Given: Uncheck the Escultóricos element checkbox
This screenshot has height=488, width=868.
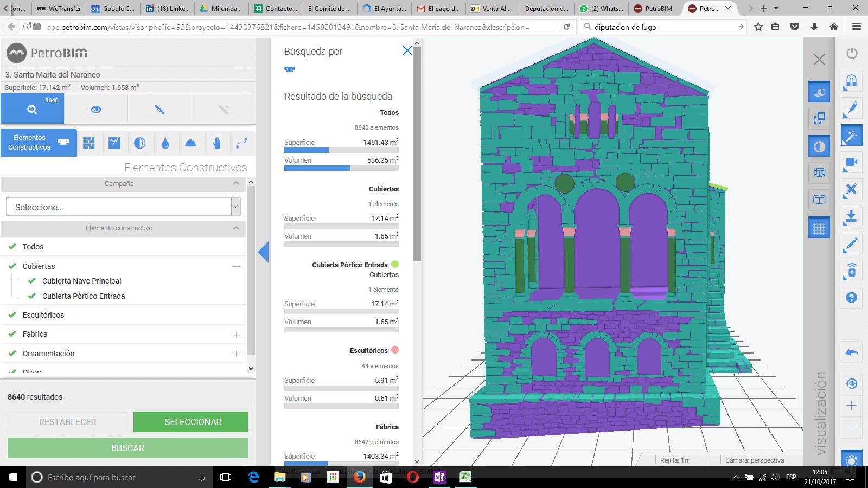Looking at the screenshot, I should point(12,315).
